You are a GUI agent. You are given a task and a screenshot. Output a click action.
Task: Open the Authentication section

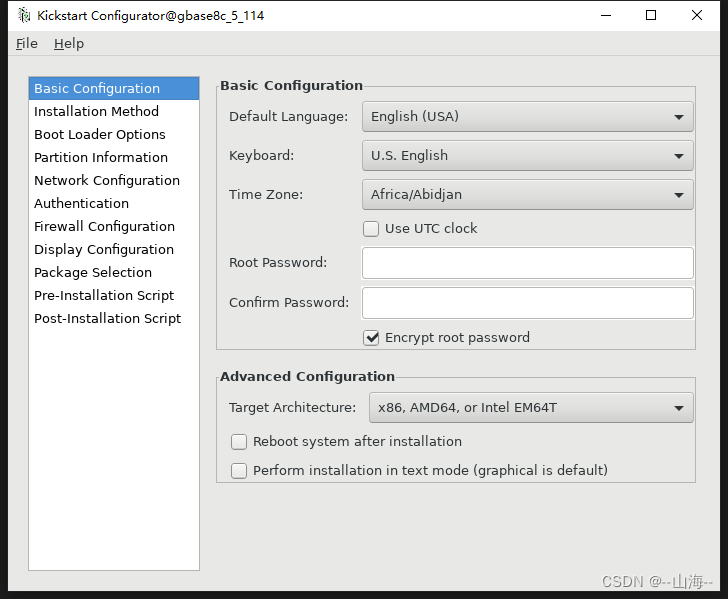click(114, 203)
